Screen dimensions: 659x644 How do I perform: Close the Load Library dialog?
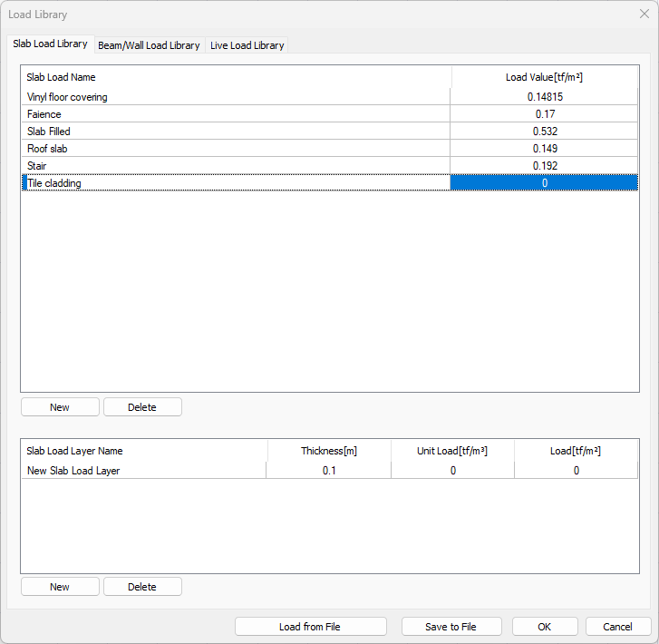(x=644, y=15)
